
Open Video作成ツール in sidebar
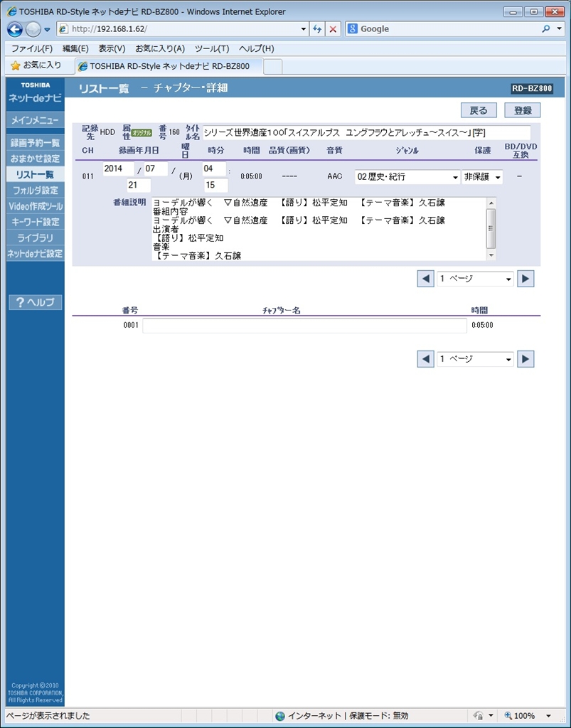(36, 205)
